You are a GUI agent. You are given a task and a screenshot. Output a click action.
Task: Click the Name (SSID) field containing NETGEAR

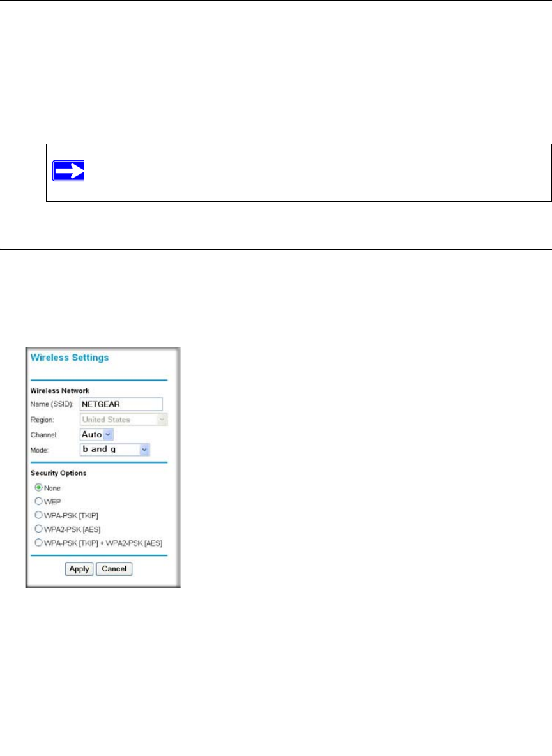(121, 404)
